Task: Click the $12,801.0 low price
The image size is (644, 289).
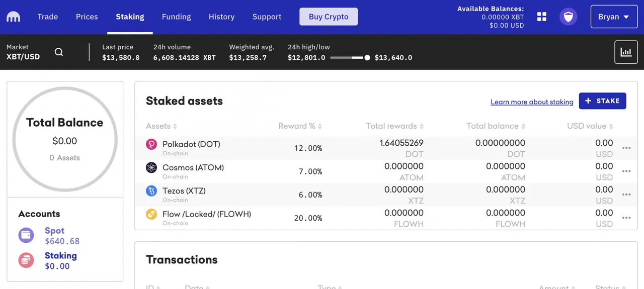Action: (306, 58)
